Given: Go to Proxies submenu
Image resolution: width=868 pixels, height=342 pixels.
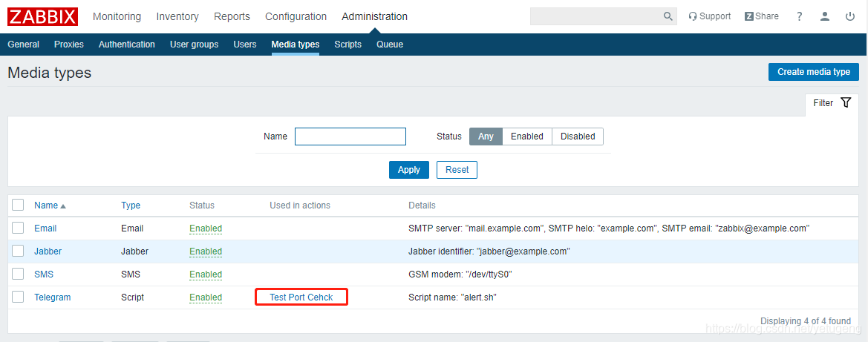Looking at the screenshot, I should pyautogui.click(x=69, y=45).
